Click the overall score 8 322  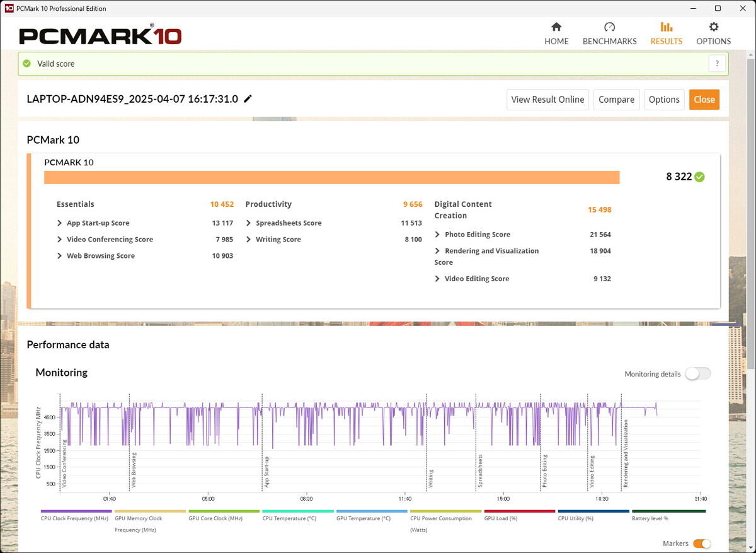679,177
